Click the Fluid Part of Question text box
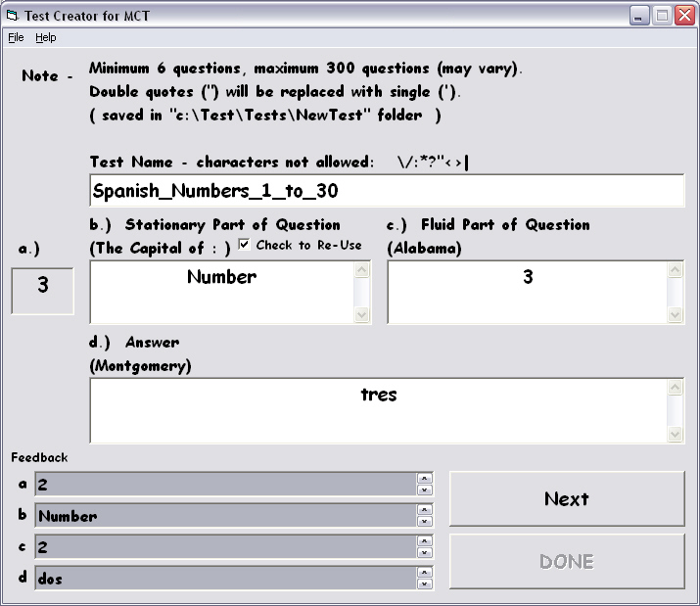 coord(527,292)
